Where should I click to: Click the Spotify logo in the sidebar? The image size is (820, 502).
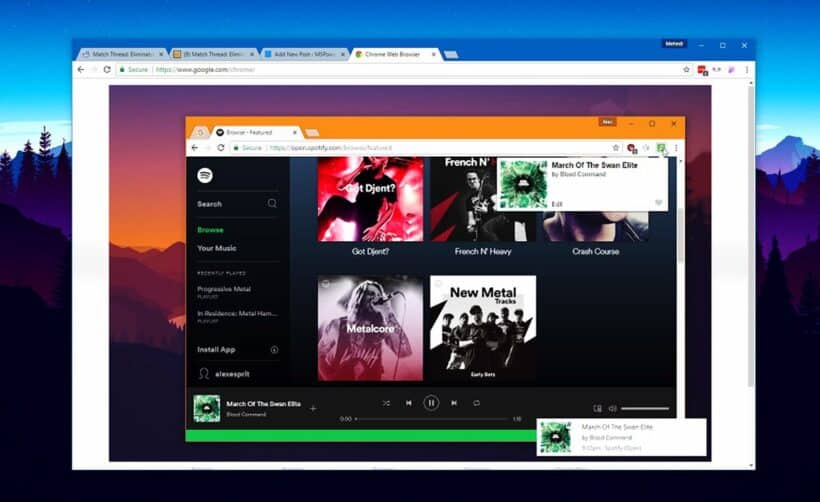point(204,175)
